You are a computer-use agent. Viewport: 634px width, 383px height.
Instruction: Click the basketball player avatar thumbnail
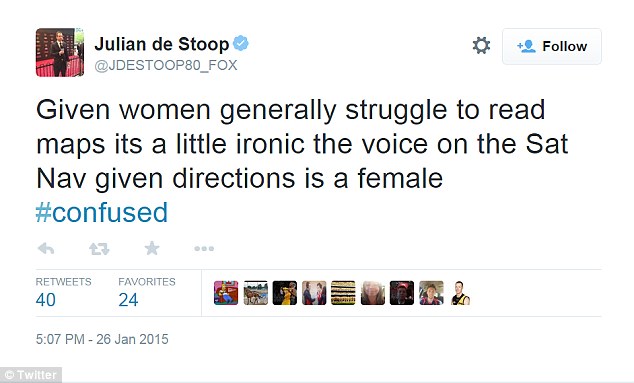285,293
